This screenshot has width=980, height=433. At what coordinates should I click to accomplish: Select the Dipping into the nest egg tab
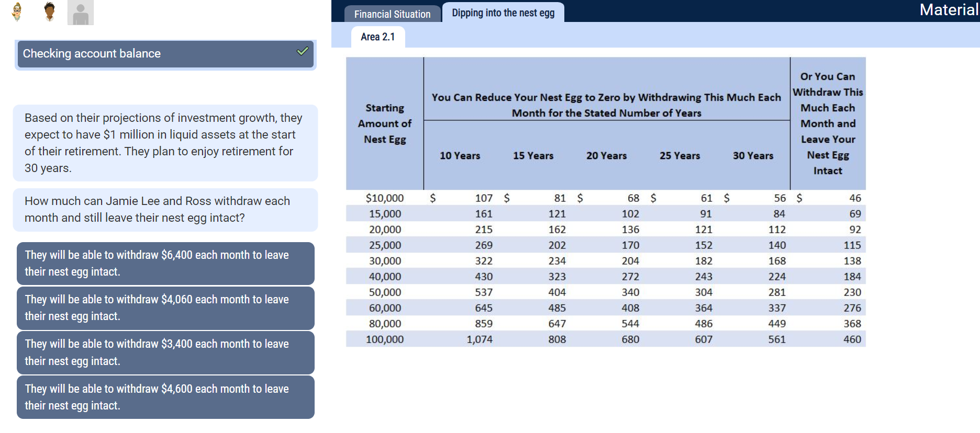tap(503, 13)
